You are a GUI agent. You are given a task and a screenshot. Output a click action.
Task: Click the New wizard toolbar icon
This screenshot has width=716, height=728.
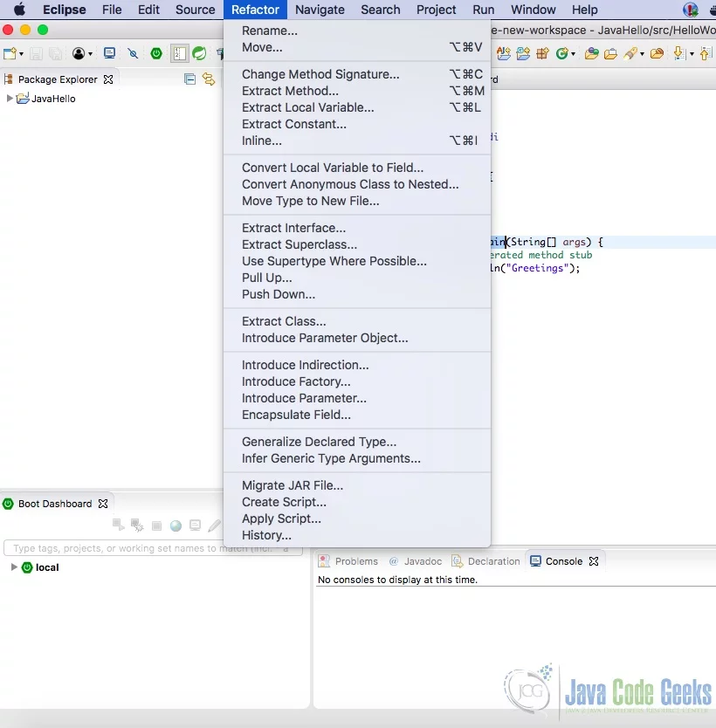click(x=10, y=54)
